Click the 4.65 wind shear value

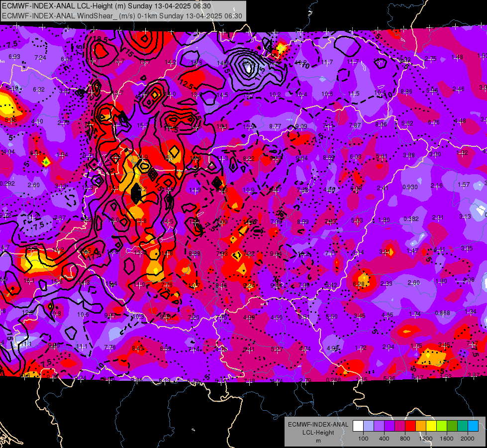tap(388, 315)
